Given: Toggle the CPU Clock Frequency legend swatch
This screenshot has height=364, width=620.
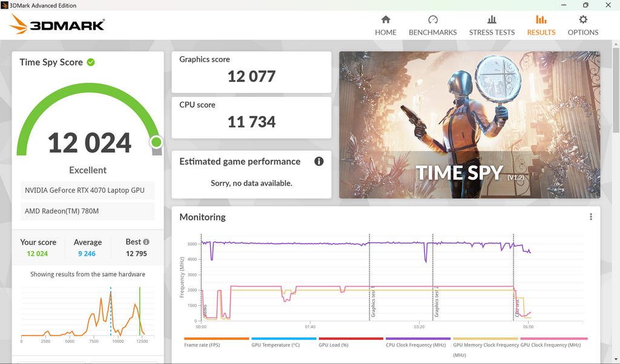Looking at the screenshot, I should click(x=418, y=339).
